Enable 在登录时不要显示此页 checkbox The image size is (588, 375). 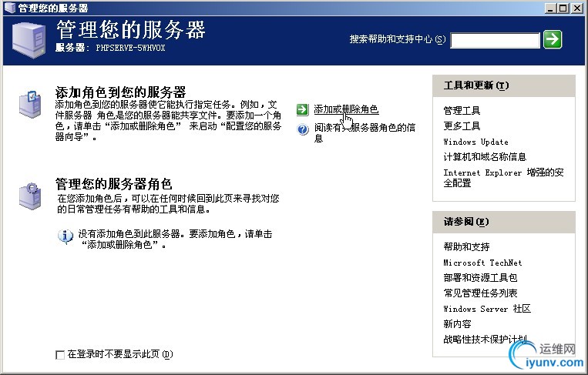click(x=60, y=354)
